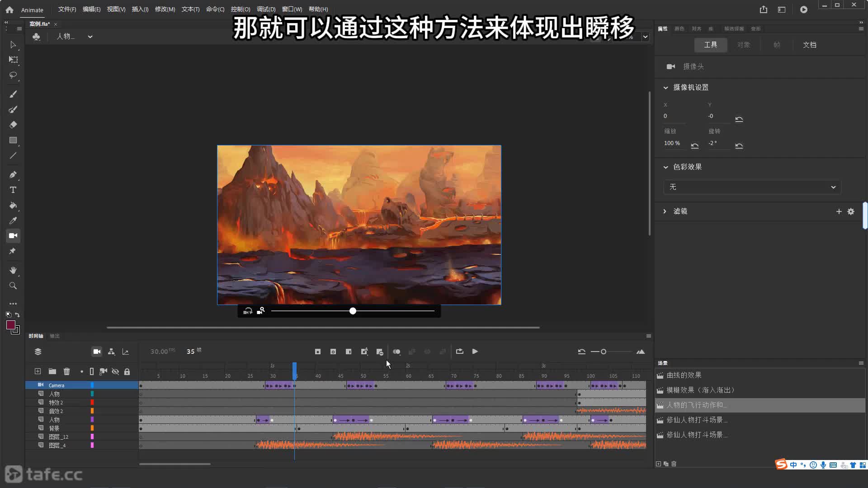Open the timeline panel options menu
The image size is (868, 488).
(649, 336)
